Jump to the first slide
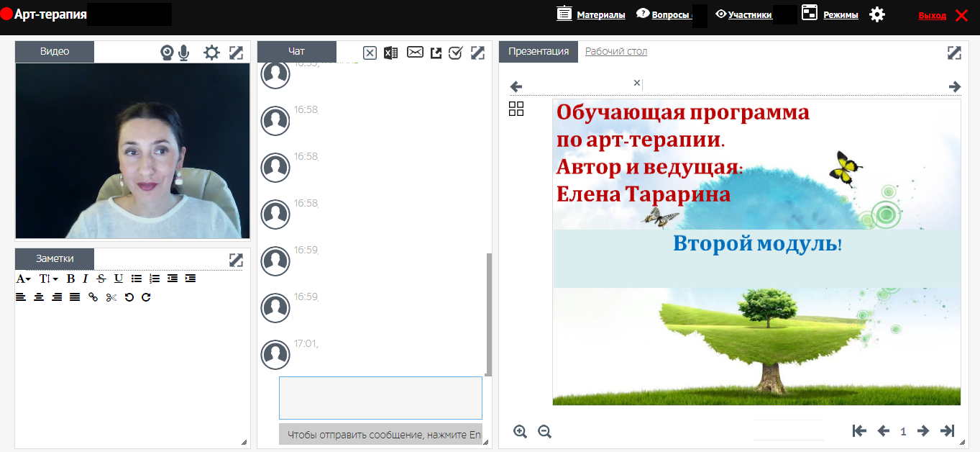Viewport: 980px width, 452px height. click(x=859, y=431)
